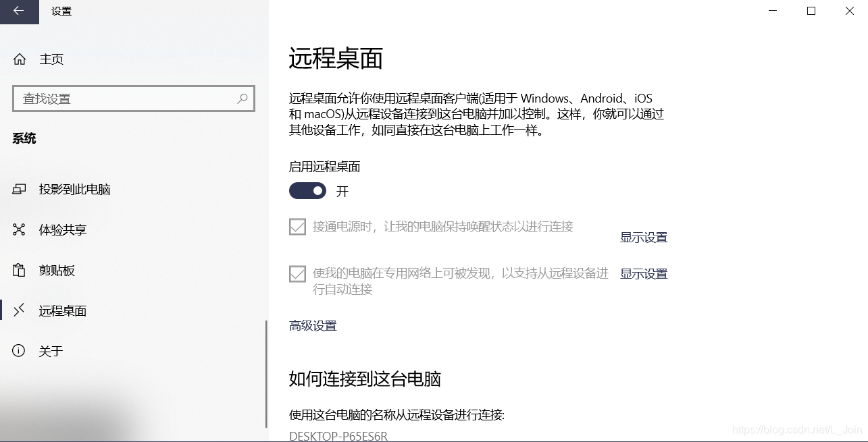This screenshot has height=442, width=868.
Task: Click the magnifier icon in the search box
Action: point(242,99)
